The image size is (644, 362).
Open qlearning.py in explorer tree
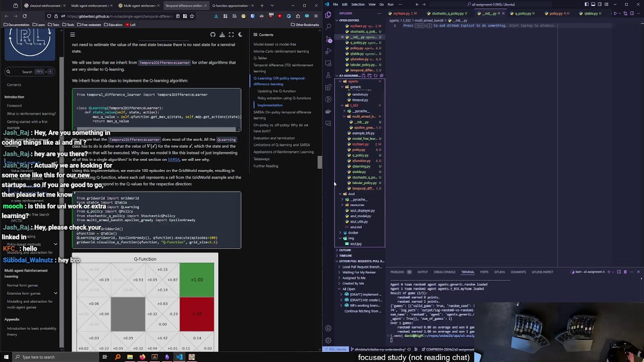coord(361,166)
